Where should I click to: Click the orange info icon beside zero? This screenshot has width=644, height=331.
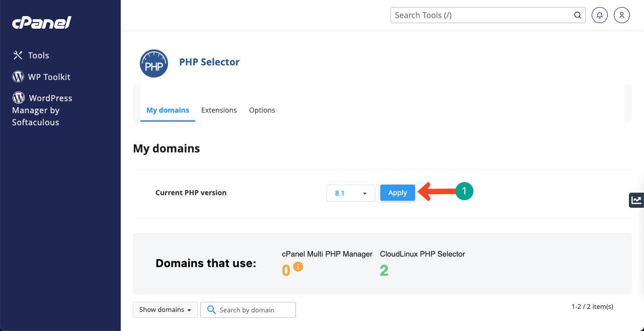pos(298,267)
